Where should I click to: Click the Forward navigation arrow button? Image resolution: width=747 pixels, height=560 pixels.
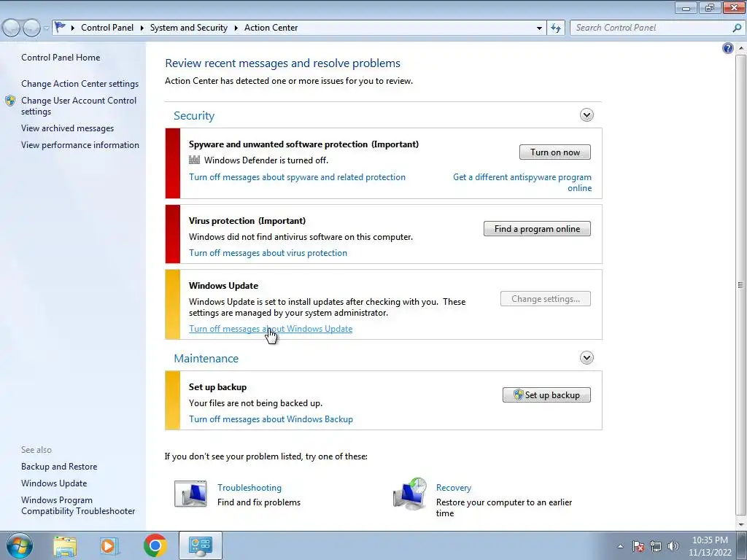pyautogui.click(x=32, y=28)
